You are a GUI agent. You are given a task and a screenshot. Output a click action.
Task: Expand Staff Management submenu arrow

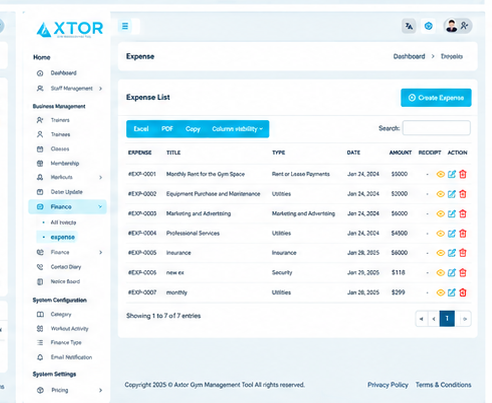[100, 88]
